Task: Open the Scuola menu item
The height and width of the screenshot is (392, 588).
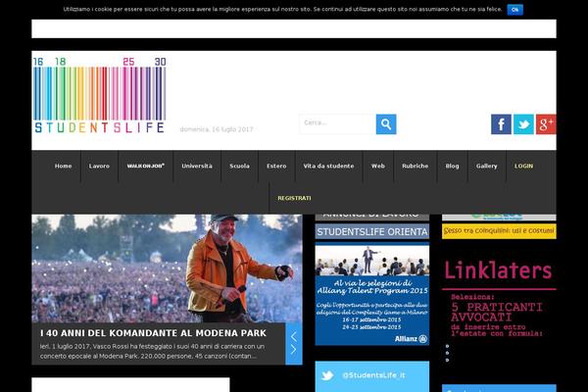Action: point(240,166)
